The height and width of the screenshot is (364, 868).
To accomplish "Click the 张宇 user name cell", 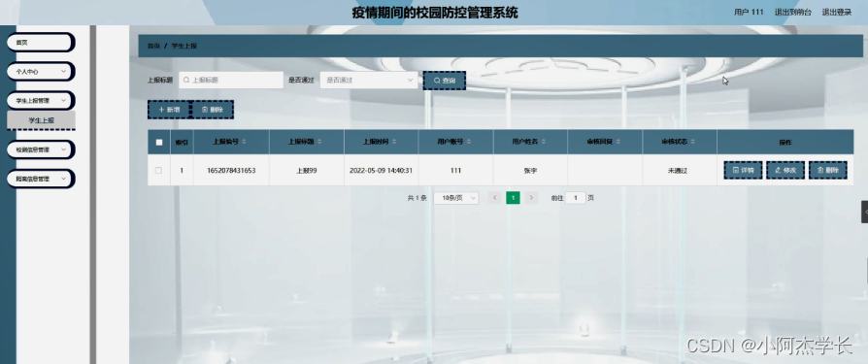I will (530, 171).
